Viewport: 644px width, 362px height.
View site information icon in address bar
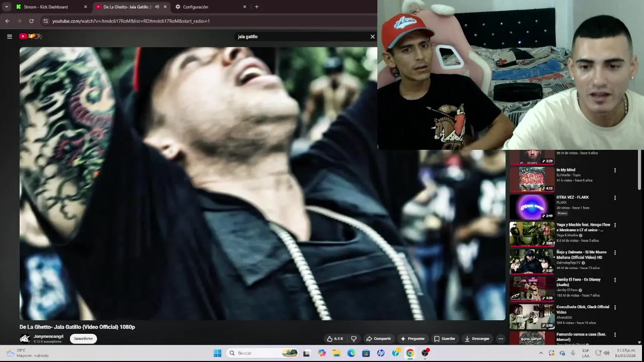[45, 21]
